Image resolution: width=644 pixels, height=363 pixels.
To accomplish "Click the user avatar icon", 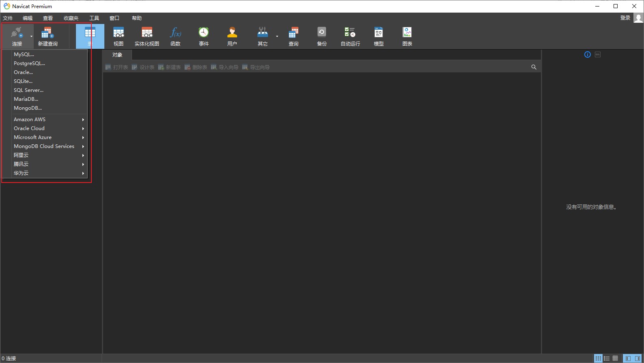I will 638,18.
